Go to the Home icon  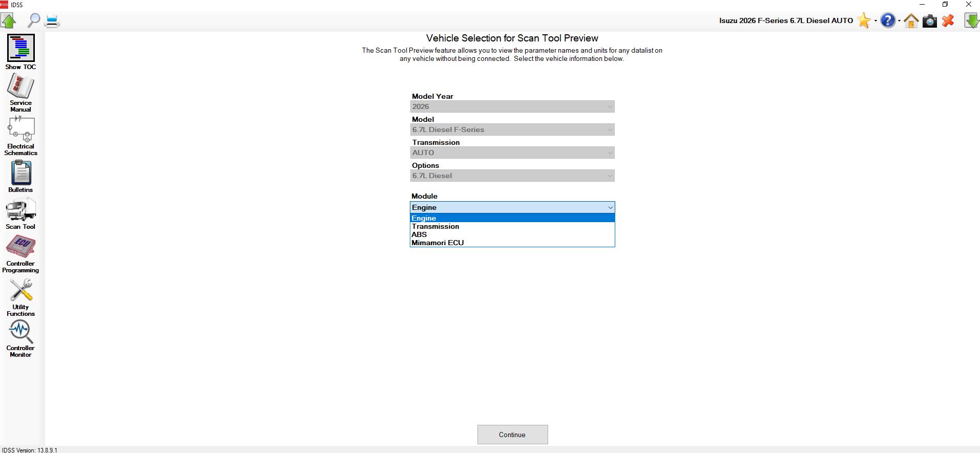pyautogui.click(x=911, y=20)
